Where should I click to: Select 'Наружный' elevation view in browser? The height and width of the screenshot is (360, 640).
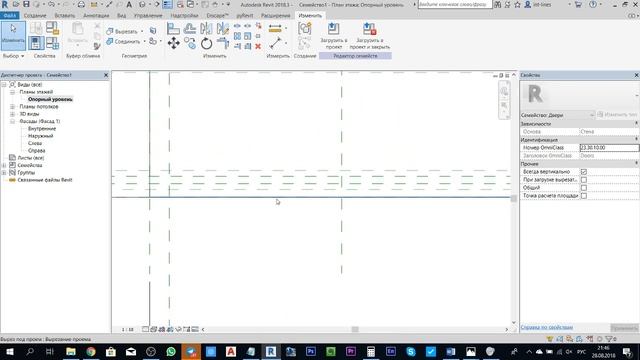[40, 136]
